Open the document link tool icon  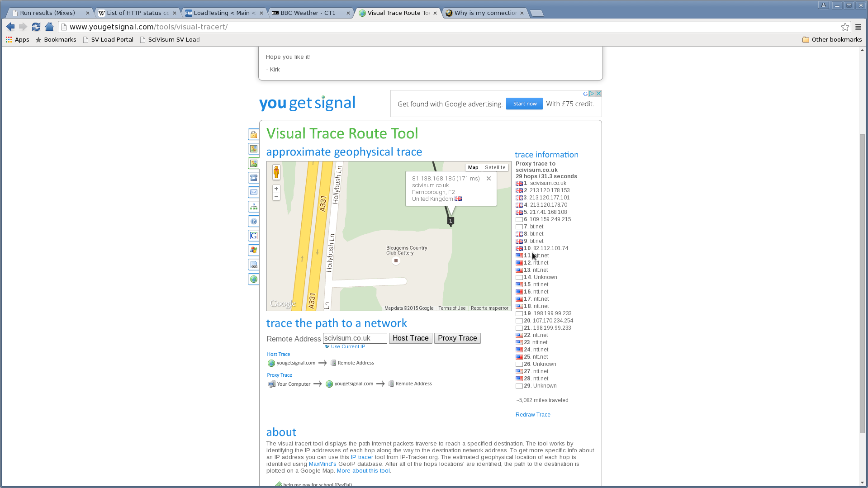pos(254,265)
